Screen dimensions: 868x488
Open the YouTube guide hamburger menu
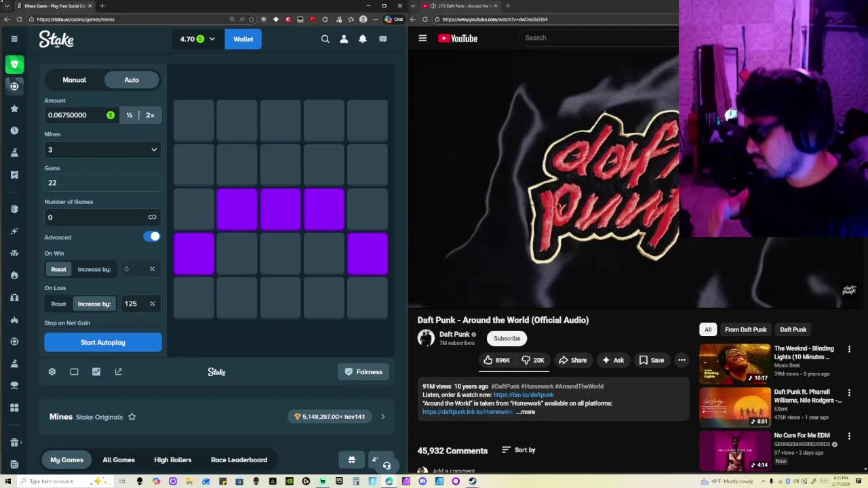coord(422,38)
